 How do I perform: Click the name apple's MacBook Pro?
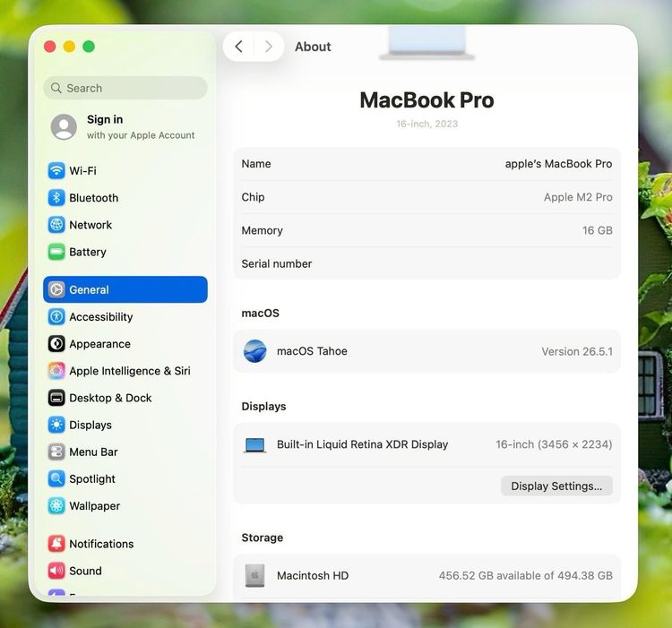(558, 164)
